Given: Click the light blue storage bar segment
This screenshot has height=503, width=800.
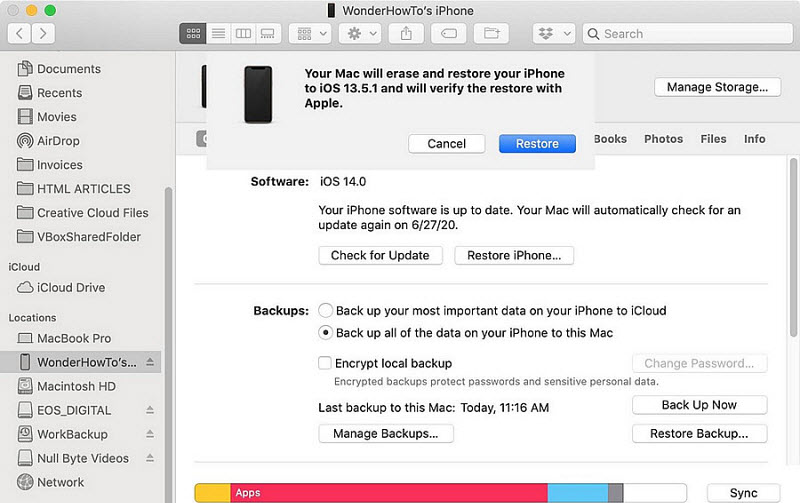Looking at the screenshot, I should tap(578, 493).
